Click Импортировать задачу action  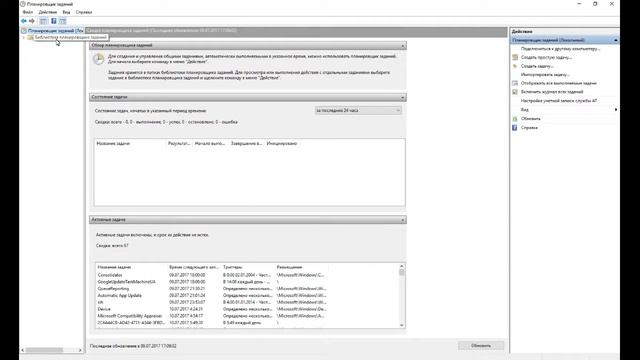(x=545, y=75)
